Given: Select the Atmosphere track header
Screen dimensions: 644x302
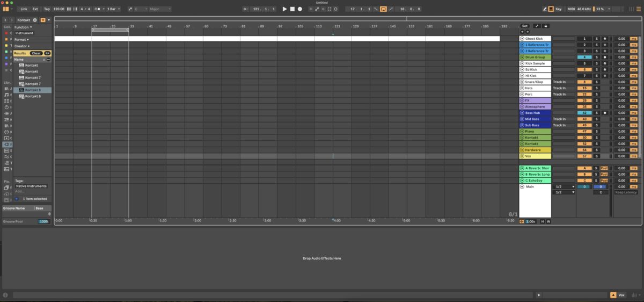Looking at the screenshot, I should [x=535, y=106].
